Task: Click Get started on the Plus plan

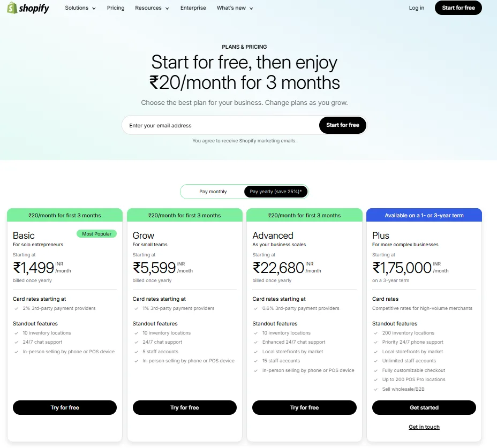Action: click(x=424, y=408)
